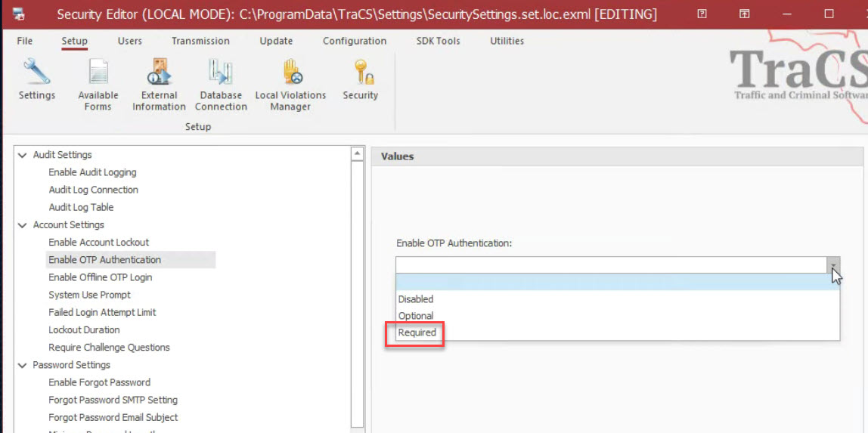This screenshot has height=433, width=868.
Task: Open the Settings wrench icon
Action: pos(36,73)
